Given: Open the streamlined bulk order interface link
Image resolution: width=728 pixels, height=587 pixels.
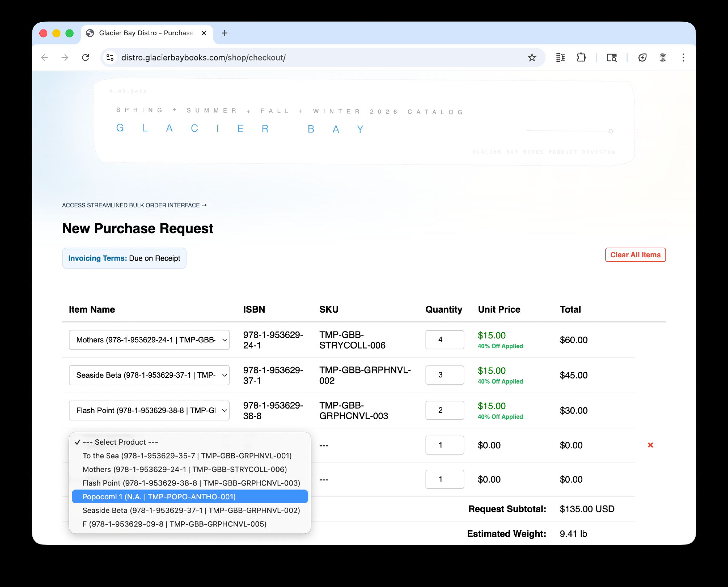Looking at the screenshot, I should (134, 205).
